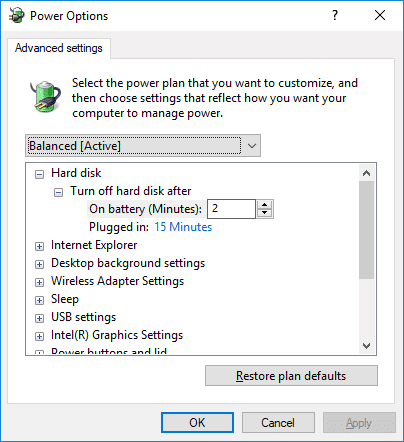Collapse the Hard disk tree node
This screenshot has height=442, width=404.
click(x=39, y=174)
